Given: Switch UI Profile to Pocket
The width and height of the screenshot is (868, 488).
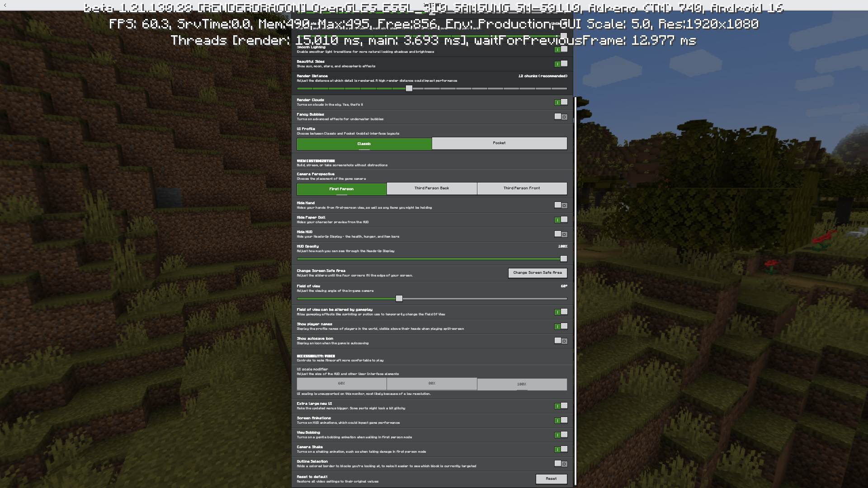Looking at the screenshot, I should (499, 143).
